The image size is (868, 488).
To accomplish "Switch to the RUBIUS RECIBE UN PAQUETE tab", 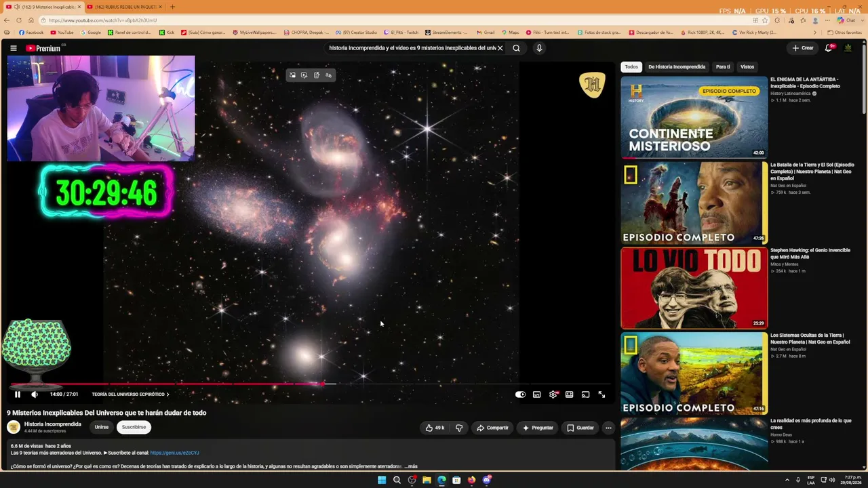I will coord(125,7).
